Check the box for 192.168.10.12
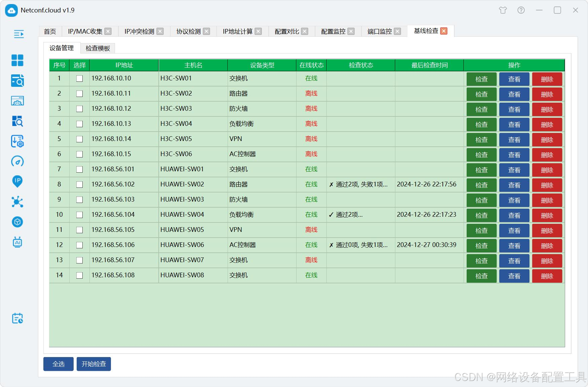The image size is (588, 387). click(79, 109)
